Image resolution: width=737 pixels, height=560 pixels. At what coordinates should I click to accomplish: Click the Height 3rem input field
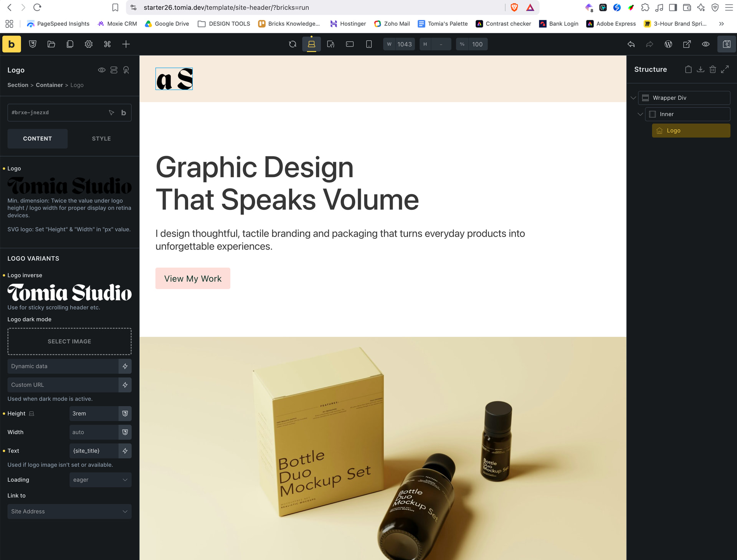[x=94, y=413]
